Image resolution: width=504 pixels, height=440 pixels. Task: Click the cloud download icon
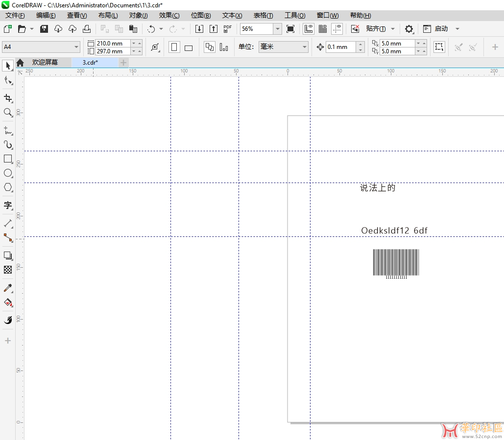tap(58, 29)
